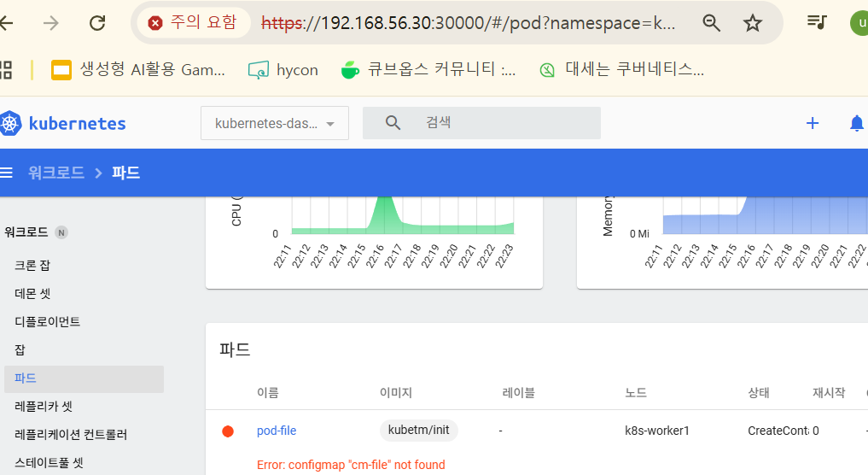Go to dashboard home via kubernetes title
The width and height of the screenshot is (868, 475).
(77, 124)
